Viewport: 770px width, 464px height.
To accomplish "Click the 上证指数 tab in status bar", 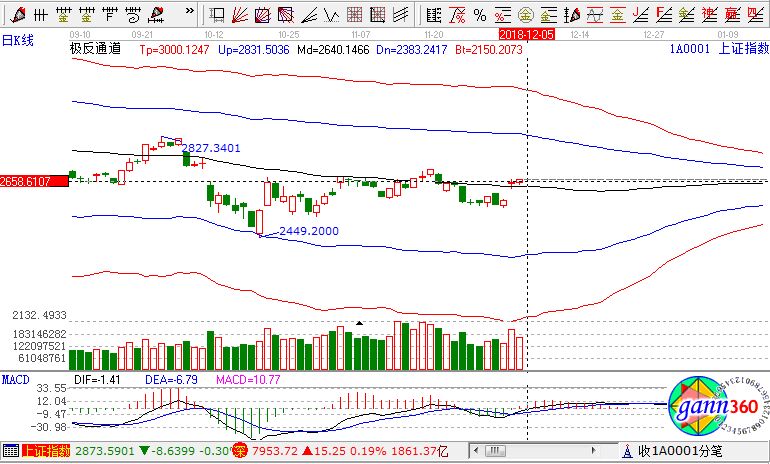I will [x=46, y=452].
